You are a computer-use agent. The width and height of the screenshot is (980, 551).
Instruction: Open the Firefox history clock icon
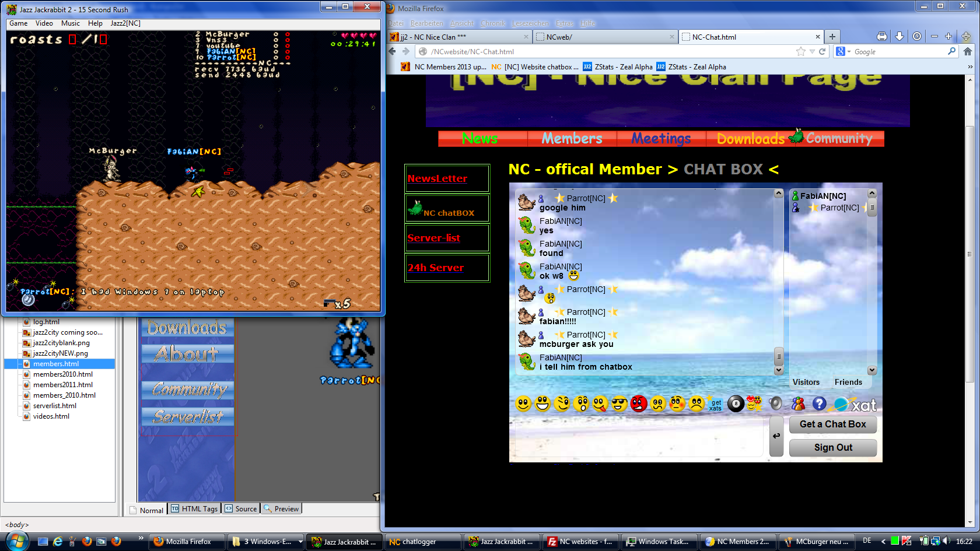(x=916, y=36)
